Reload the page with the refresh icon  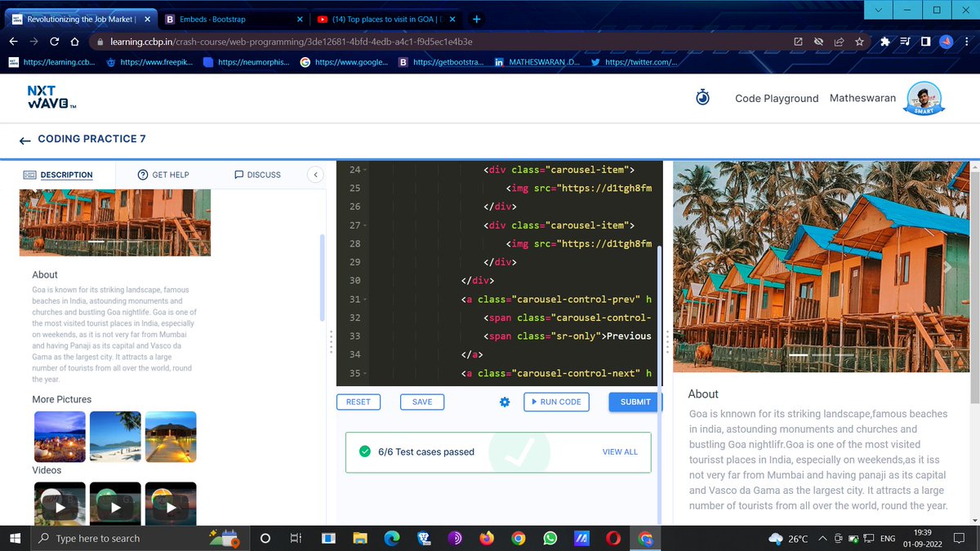point(54,42)
